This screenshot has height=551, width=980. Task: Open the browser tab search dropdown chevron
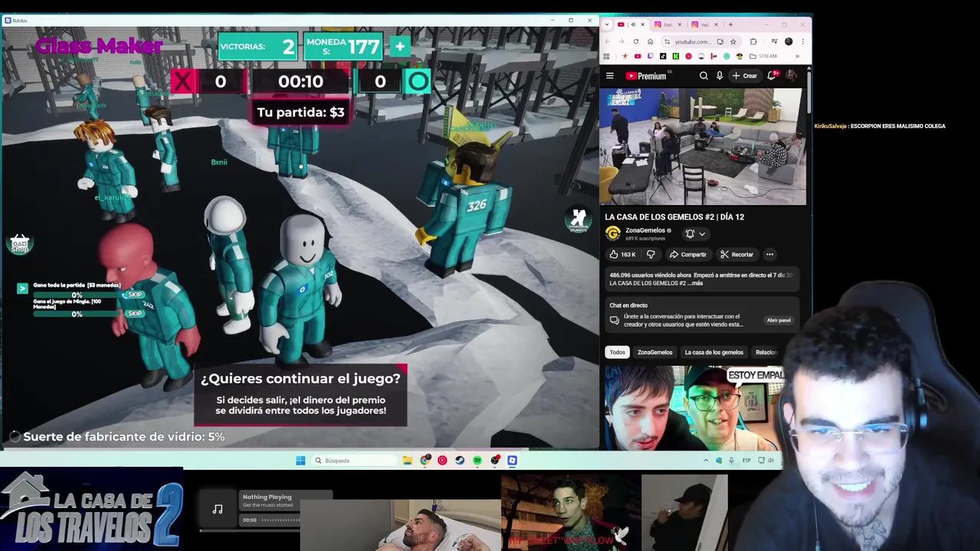pyautogui.click(x=607, y=24)
